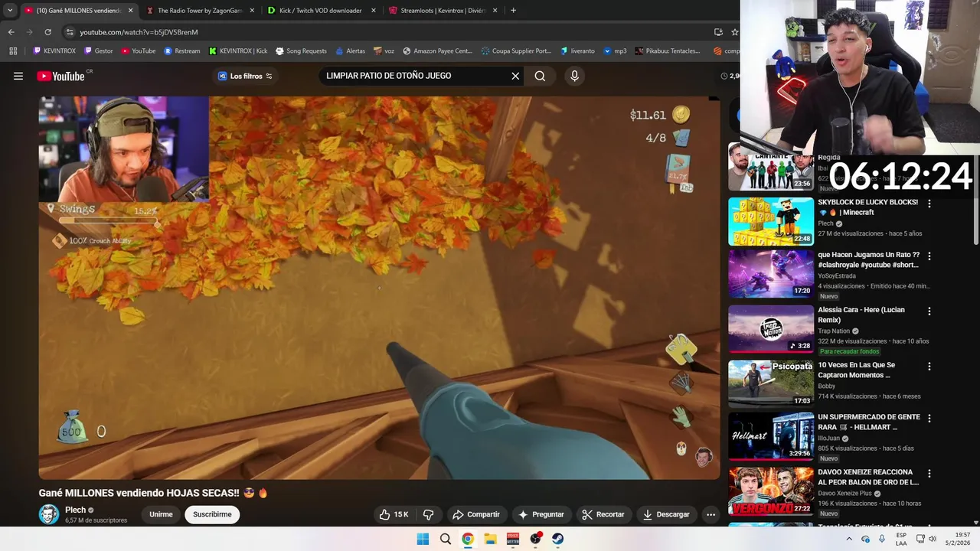980x551 pixels.
Task: Open the Chrome tab search dropdown
Action: point(10,11)
